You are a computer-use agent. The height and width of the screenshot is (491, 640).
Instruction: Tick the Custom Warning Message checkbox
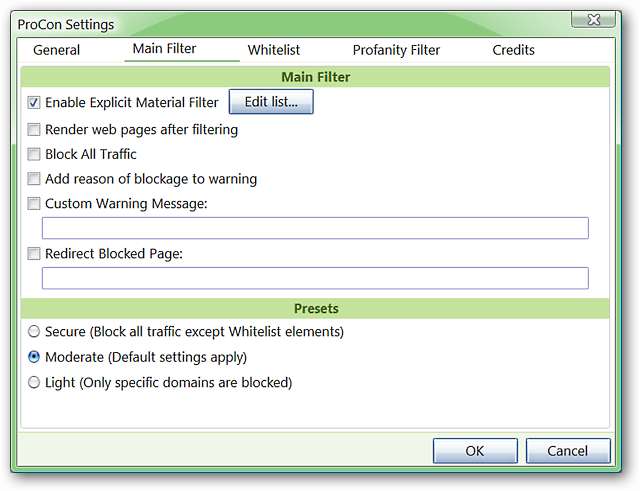(x=34, y=203)
